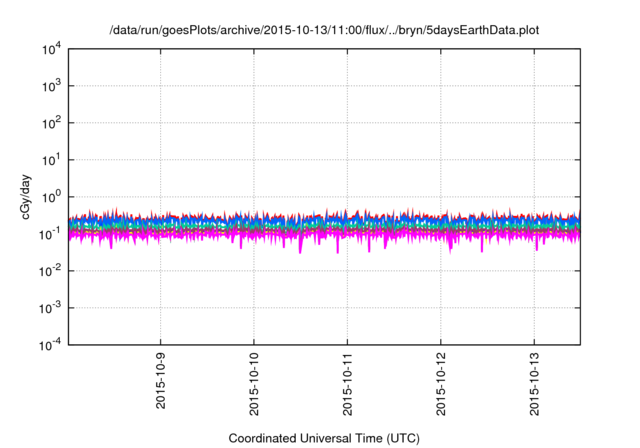Viewport: 640px width, 448px height.
Task: Select the 10^0 y-axis label
Action: (x=52, y=198)
